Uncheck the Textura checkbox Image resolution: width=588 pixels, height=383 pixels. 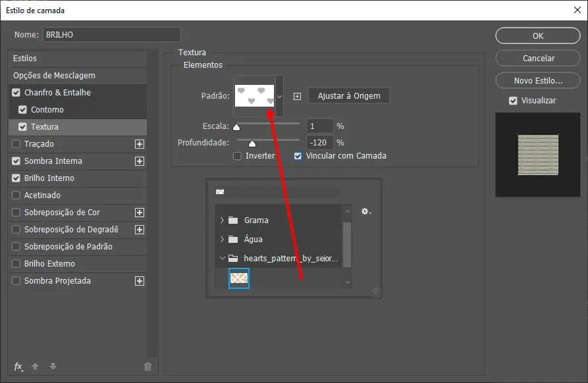(x=22, y=126)
